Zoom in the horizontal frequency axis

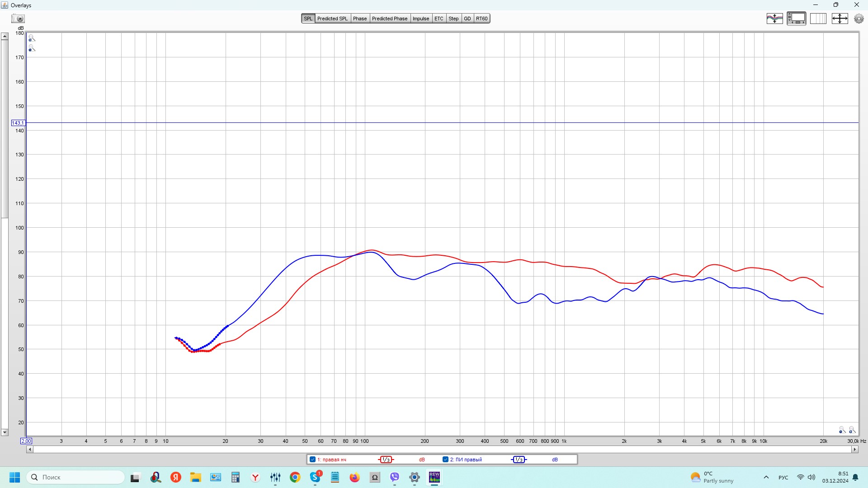click(x=852, y=430)
